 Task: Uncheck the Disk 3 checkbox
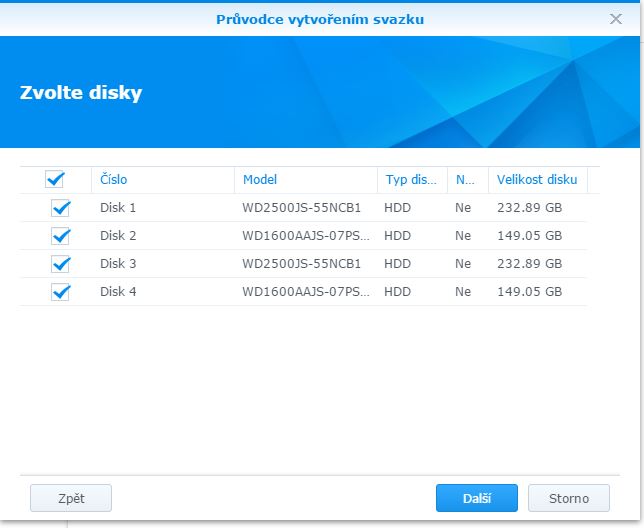(x=61, y=264)
